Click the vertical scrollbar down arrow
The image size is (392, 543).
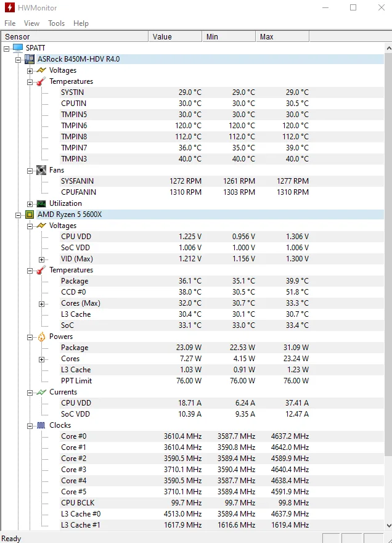pos(388,525)
